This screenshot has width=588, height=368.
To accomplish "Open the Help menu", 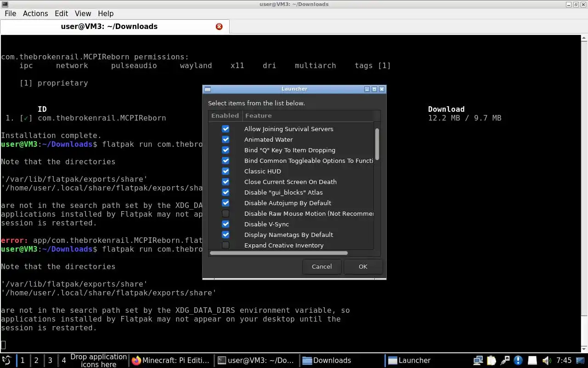I will click(106, 13).
